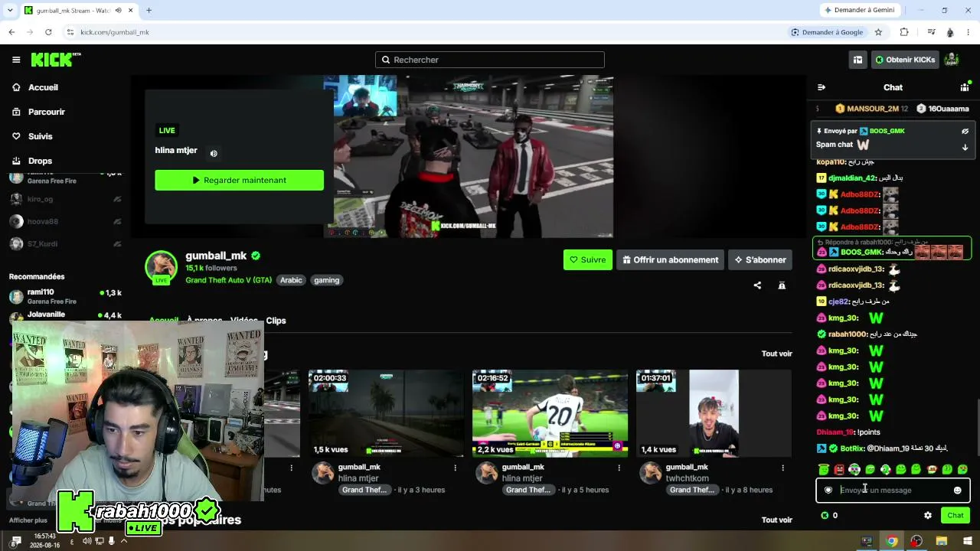Screen dimensions: 980x551
Task: Bookmark this page with the star icon
Action: pyautogui.click(x=878, y=32)
